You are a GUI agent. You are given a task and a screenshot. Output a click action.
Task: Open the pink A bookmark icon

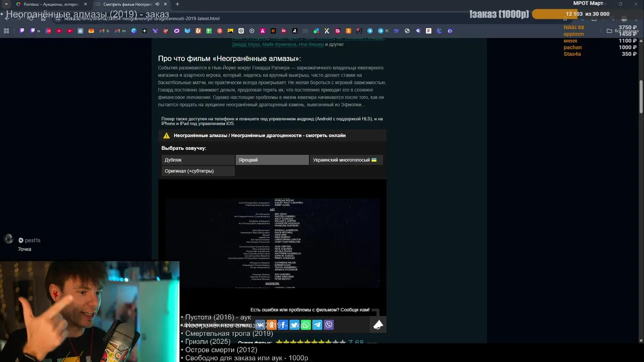point(263,31)
